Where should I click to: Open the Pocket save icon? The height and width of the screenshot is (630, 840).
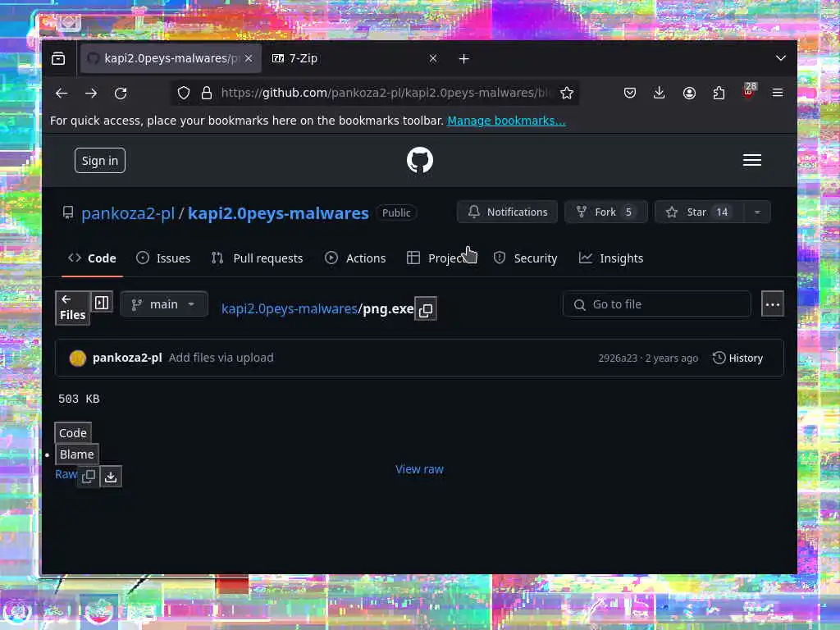630,94
